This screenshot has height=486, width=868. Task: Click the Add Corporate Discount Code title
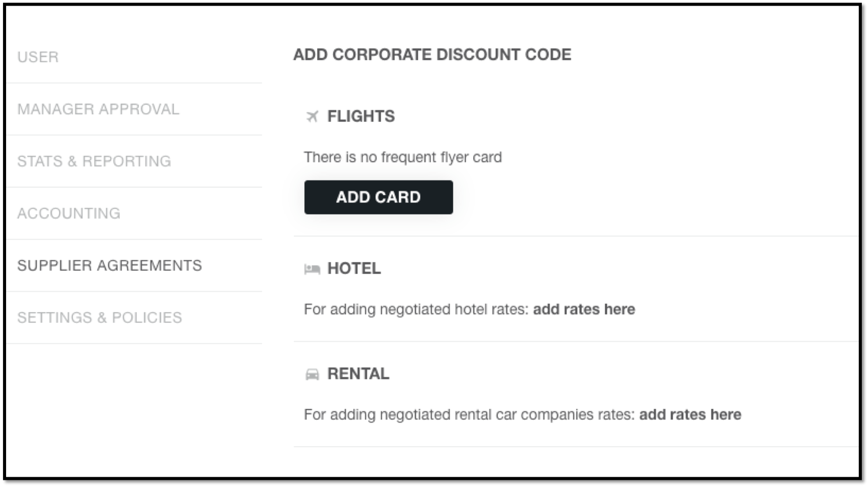432,55
